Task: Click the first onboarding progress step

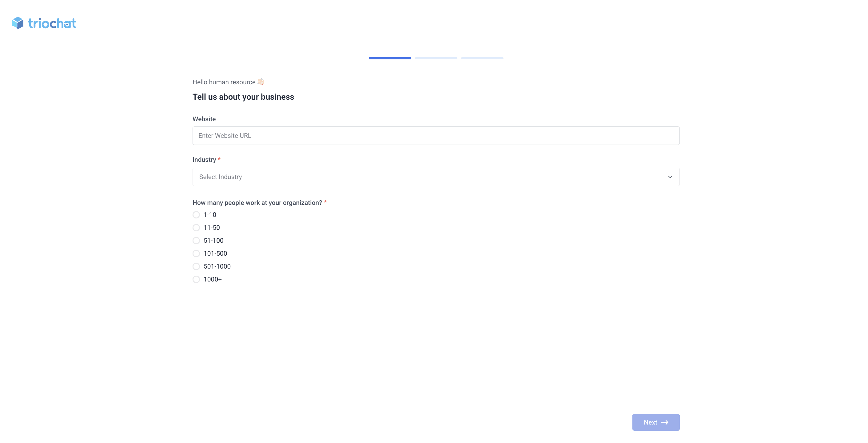Action: click(390, 58)
